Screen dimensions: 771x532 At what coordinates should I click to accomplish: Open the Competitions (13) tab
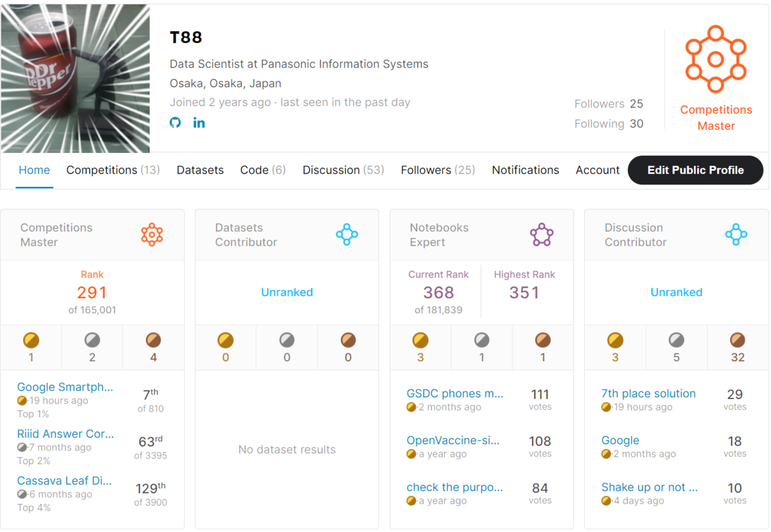[x=113, y=170]
